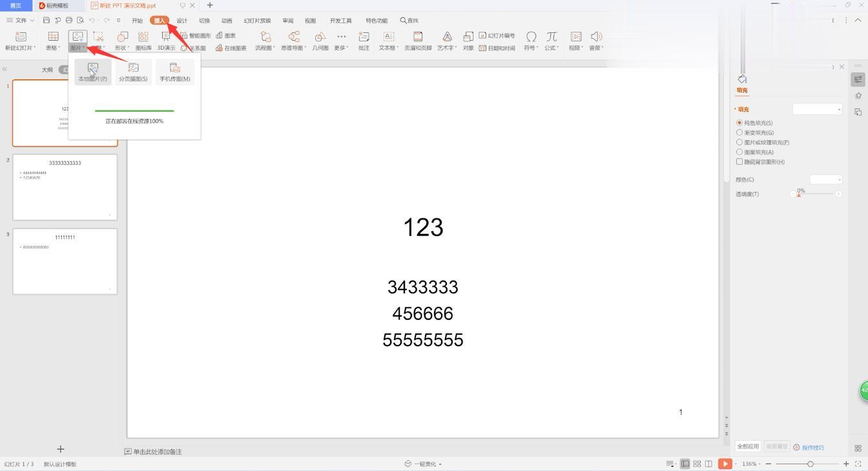This screenshot has height=471, width=868.
Task: Collapse the slide panel with double chevron
Action: pyautogui.click(x=5, y=69)
